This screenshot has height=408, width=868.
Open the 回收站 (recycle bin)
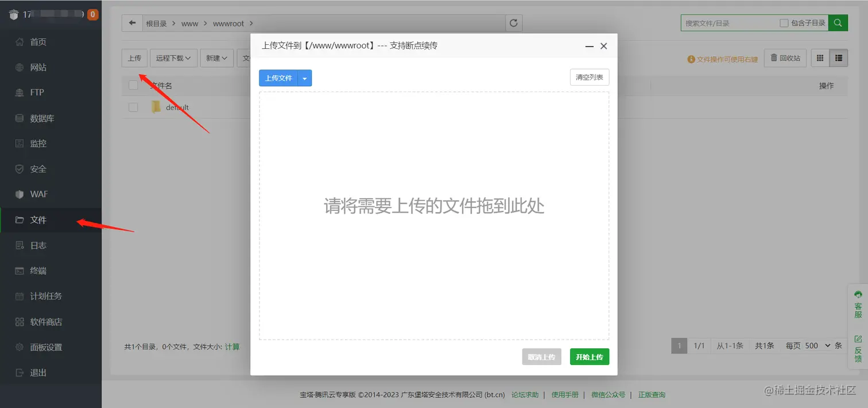coord(785,57)
